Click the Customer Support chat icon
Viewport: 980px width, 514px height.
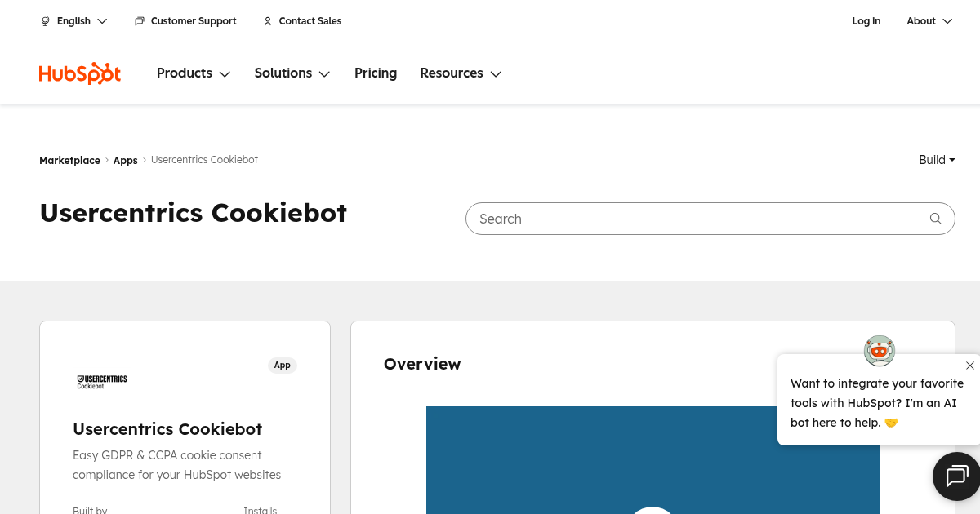(140, 21)
